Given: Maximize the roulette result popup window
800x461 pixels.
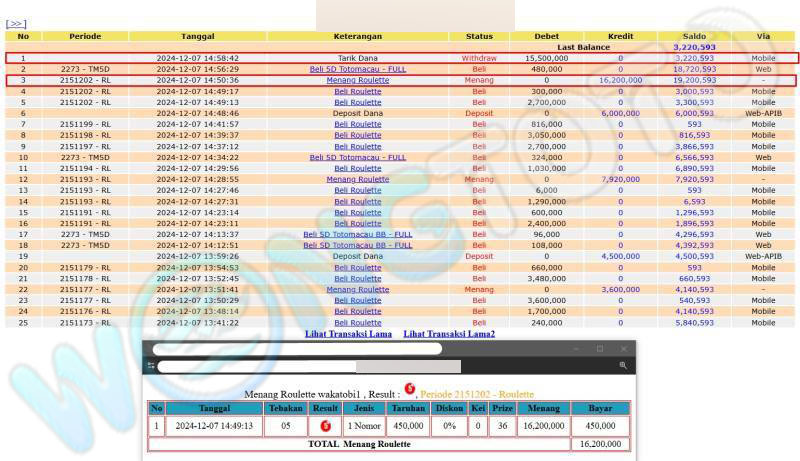Looking at the screenshot, I should pyautogui.click(x=600, y=349).
